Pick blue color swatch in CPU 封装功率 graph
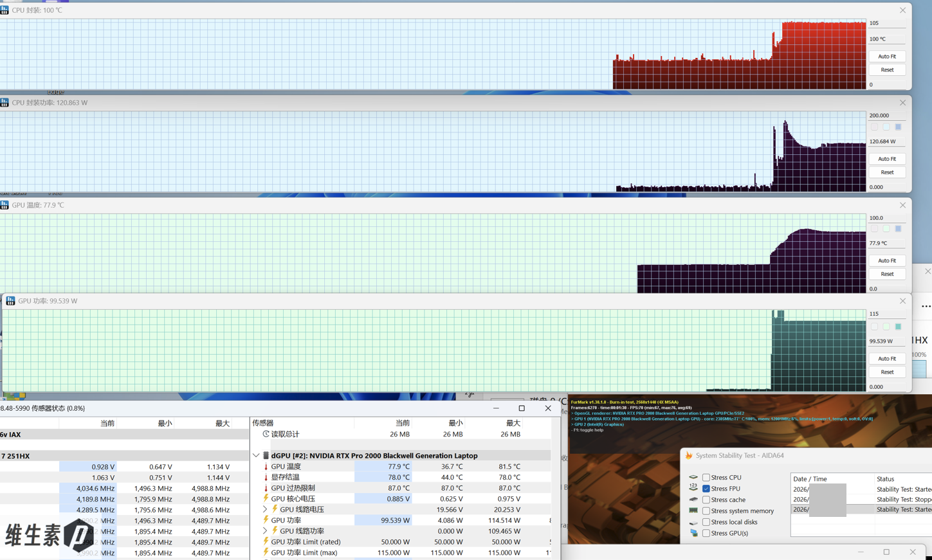 click(899, 127)
